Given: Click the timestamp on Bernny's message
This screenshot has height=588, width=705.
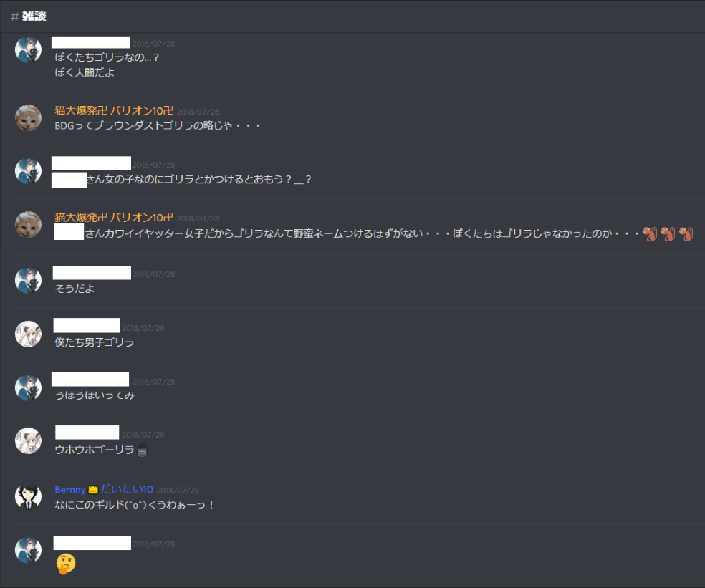Looking at the screenshot, I should (178, 491).
